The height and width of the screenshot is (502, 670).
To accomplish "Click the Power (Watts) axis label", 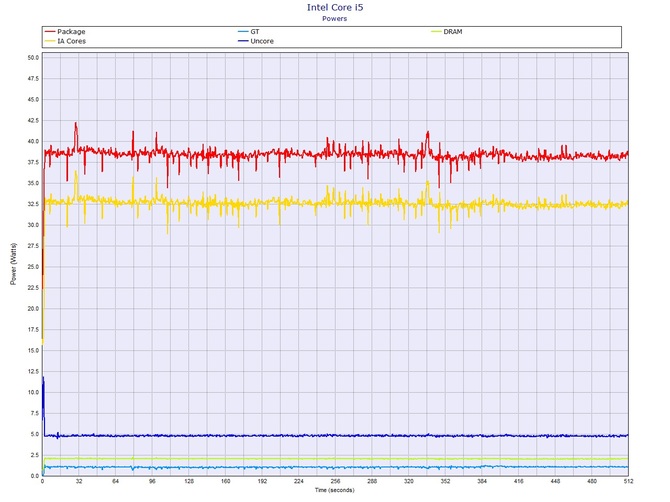I will [13, 264].
